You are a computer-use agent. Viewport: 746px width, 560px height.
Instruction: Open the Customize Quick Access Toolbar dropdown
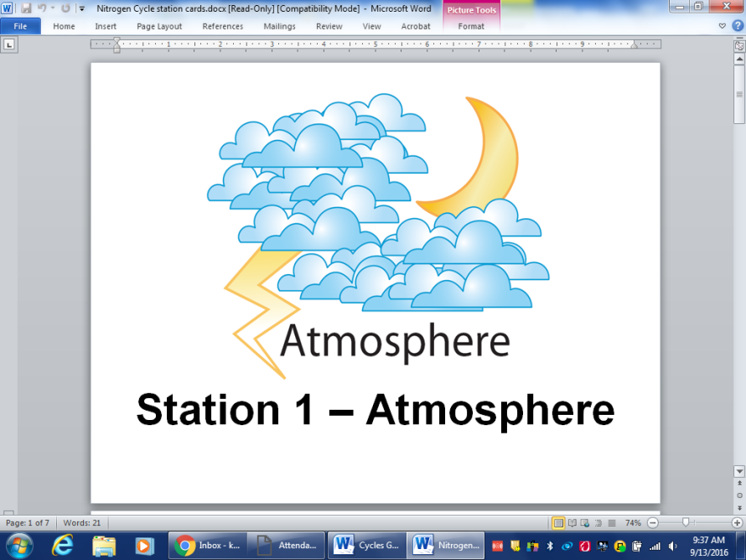coord(81,8)
